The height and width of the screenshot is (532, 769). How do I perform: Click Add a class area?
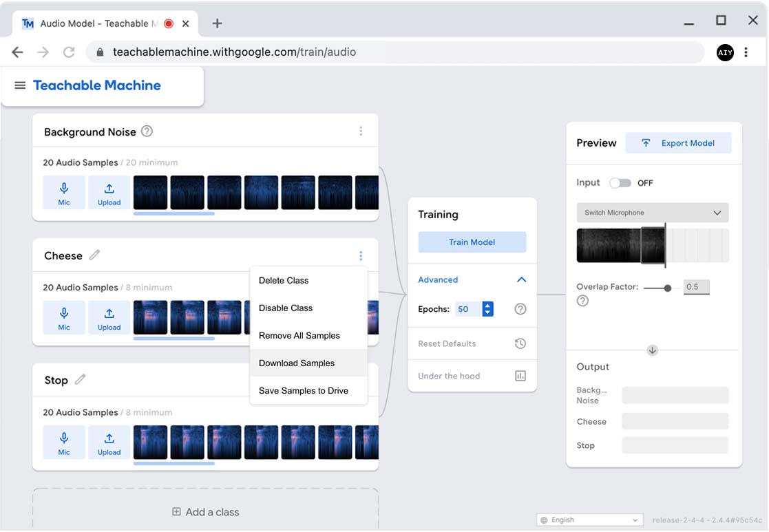(205, 512)
